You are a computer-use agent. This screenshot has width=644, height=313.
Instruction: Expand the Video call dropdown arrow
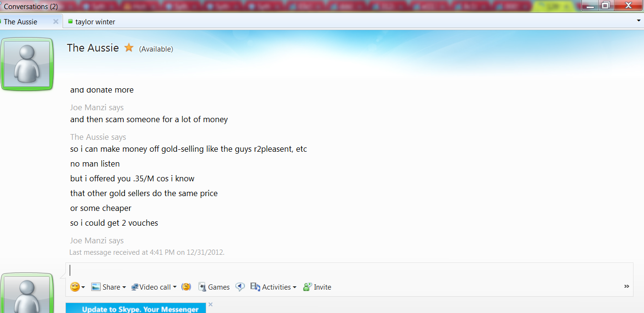click(x=175, y=287)
